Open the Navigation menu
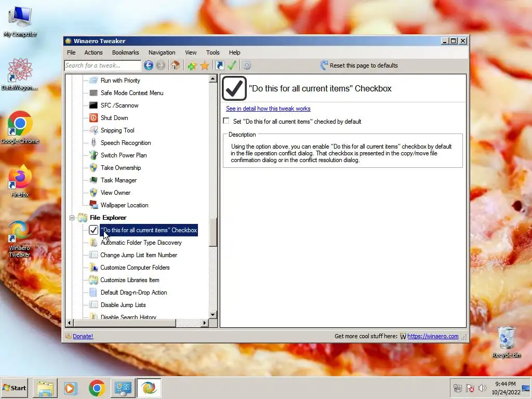 click(x=162, y=52)
